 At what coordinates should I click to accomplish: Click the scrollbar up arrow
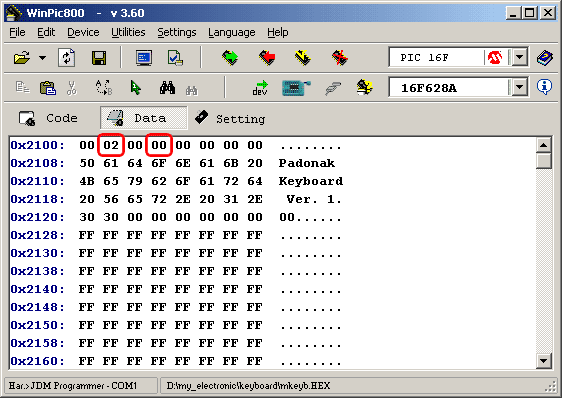[544, 145]
